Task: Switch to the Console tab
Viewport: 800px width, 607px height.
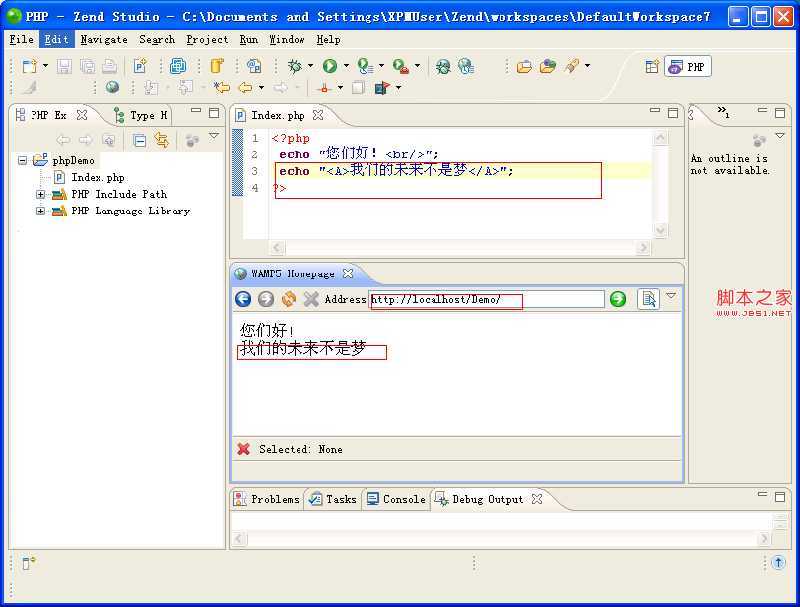Action: (x=397, y=499)
